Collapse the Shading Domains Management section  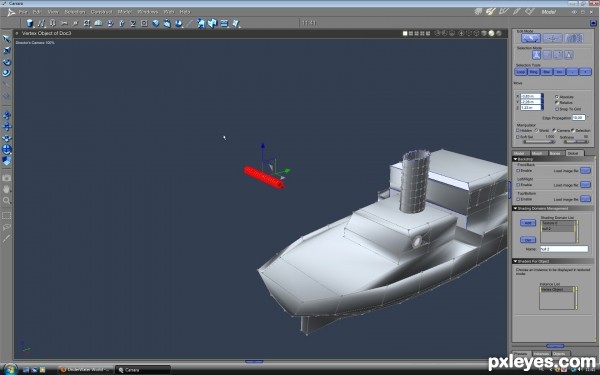pos(515,209)
